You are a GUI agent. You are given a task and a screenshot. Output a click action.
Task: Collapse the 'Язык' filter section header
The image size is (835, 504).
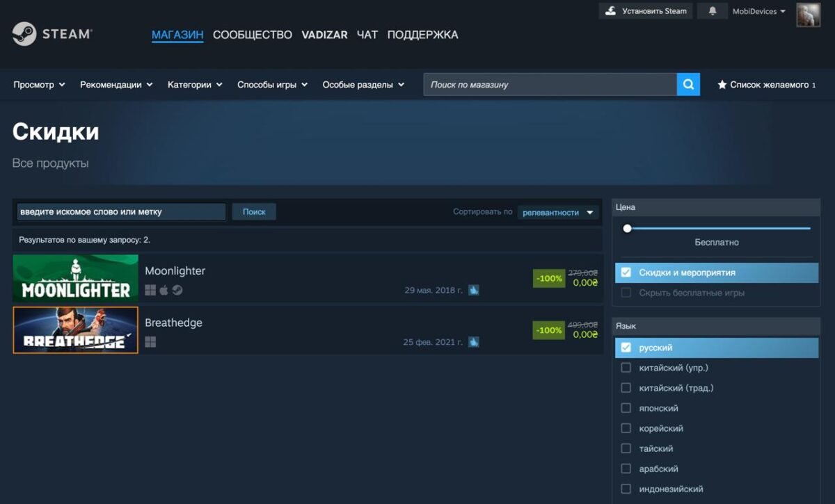[716, 326]
